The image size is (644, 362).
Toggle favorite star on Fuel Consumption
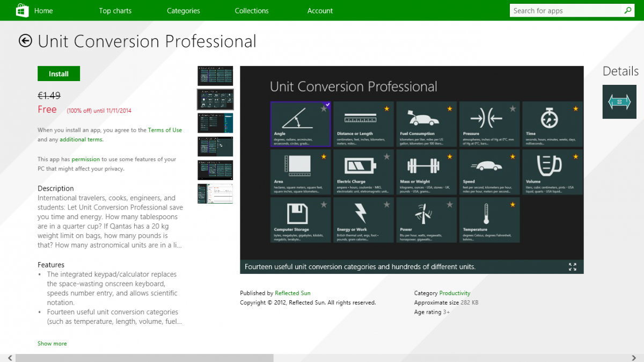[x=450, y=108]
